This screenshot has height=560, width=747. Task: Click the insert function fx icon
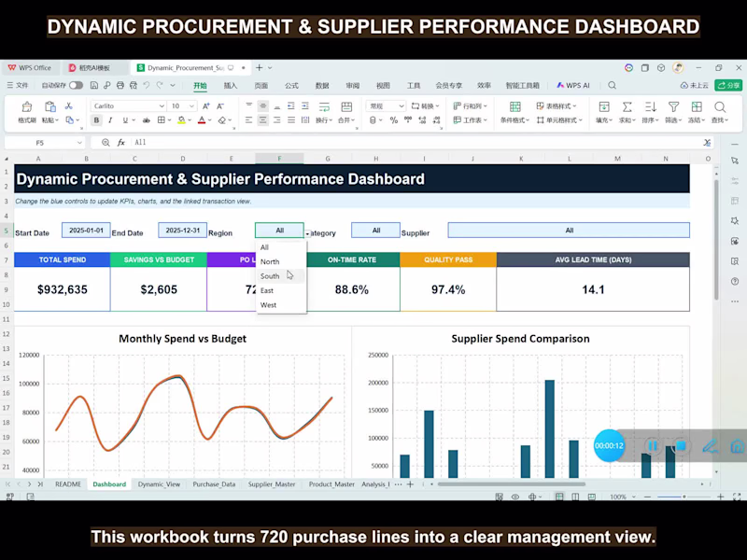121,143
